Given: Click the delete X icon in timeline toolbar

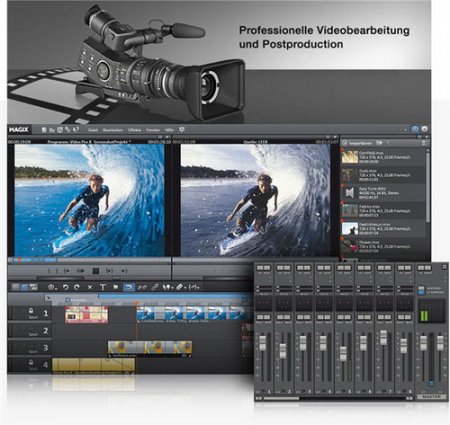Looking at the screenshot, I should (x=90, y=287).
